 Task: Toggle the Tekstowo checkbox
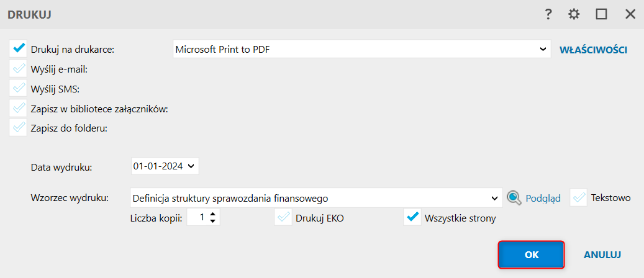tap(579, 198)
